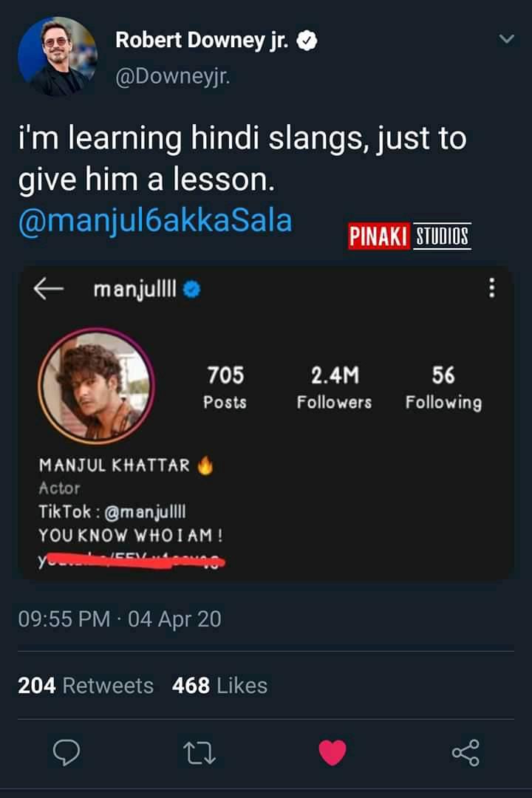
Task: View the 204 Retweets list
Action: (86, 686)
